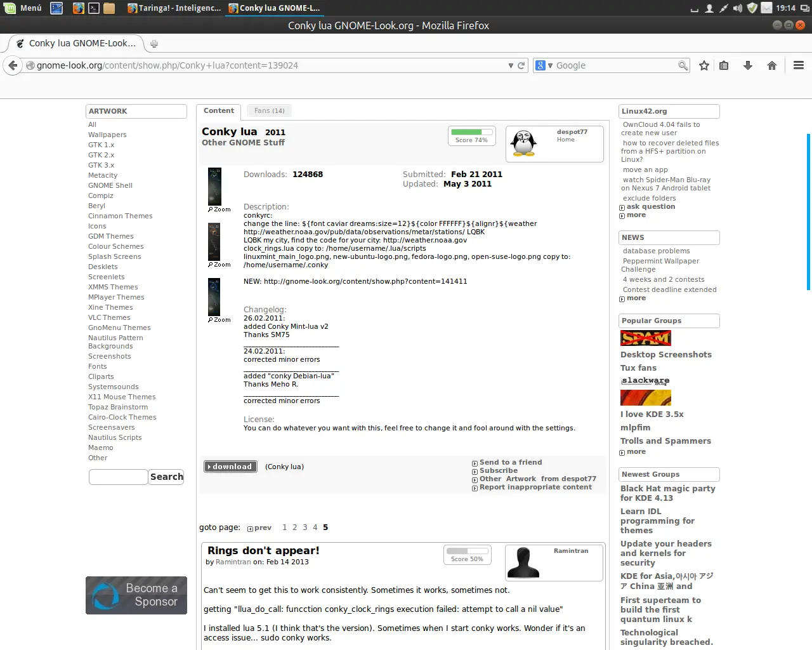812x650 pixels.
Task: Launch the terminal icon from the taskbar
Action: (x=93, y=8)
